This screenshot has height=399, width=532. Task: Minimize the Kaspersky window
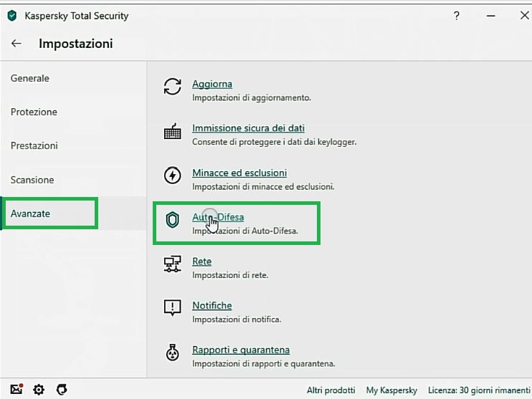(x=490, y=16)
